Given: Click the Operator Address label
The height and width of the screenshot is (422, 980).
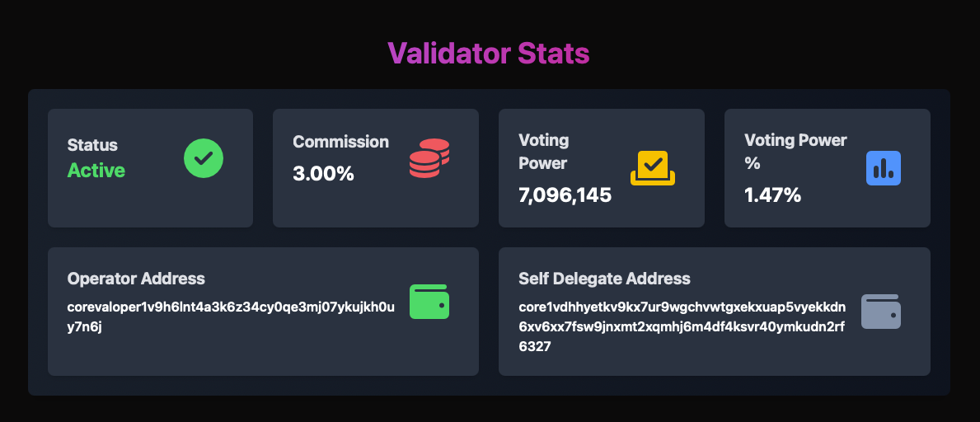Looking at the screenshot, I should (136, 279).
